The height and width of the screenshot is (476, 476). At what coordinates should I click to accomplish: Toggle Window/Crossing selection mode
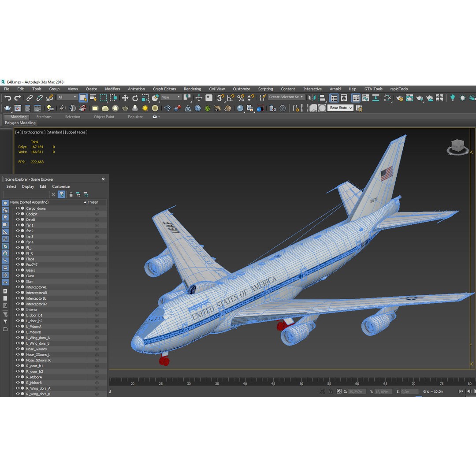113,98
